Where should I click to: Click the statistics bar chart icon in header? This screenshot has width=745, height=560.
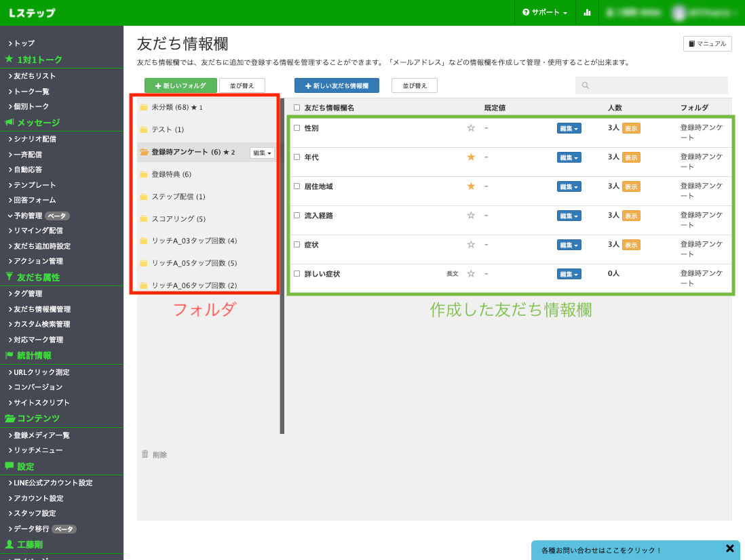coord(587,12)
